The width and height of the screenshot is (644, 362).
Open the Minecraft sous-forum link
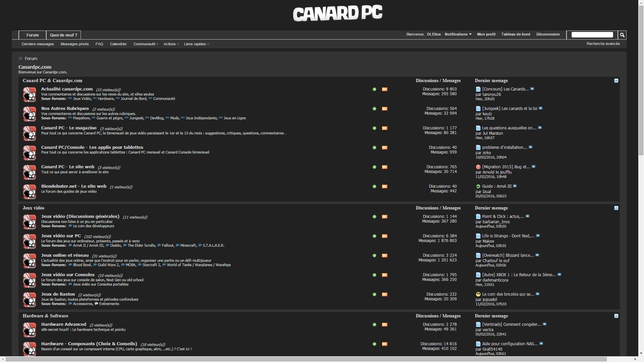(x=188, y=245)
